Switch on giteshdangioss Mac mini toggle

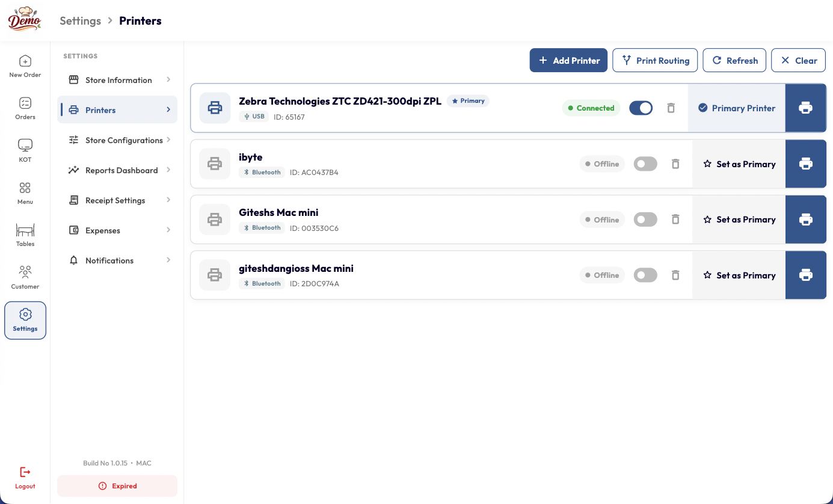point(645,275)
